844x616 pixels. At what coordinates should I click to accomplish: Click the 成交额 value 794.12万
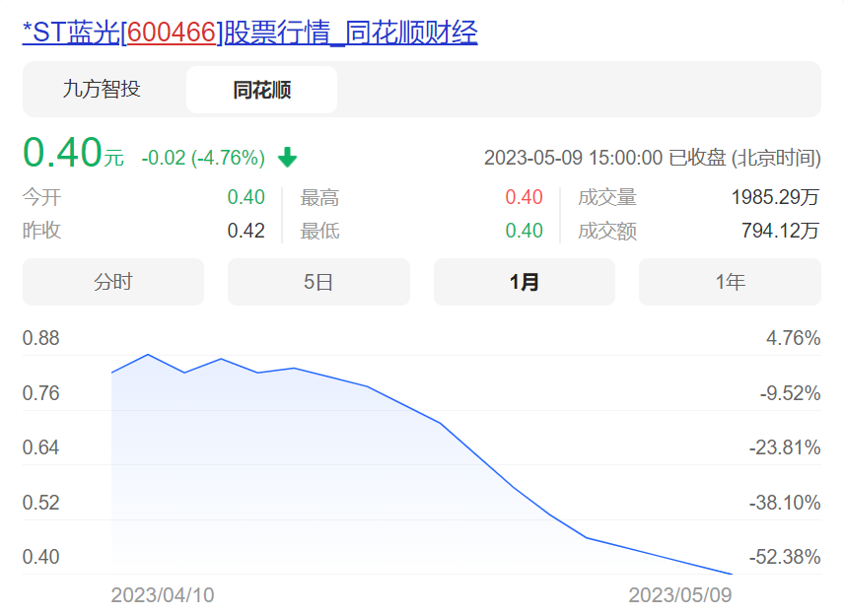point(781,231)
